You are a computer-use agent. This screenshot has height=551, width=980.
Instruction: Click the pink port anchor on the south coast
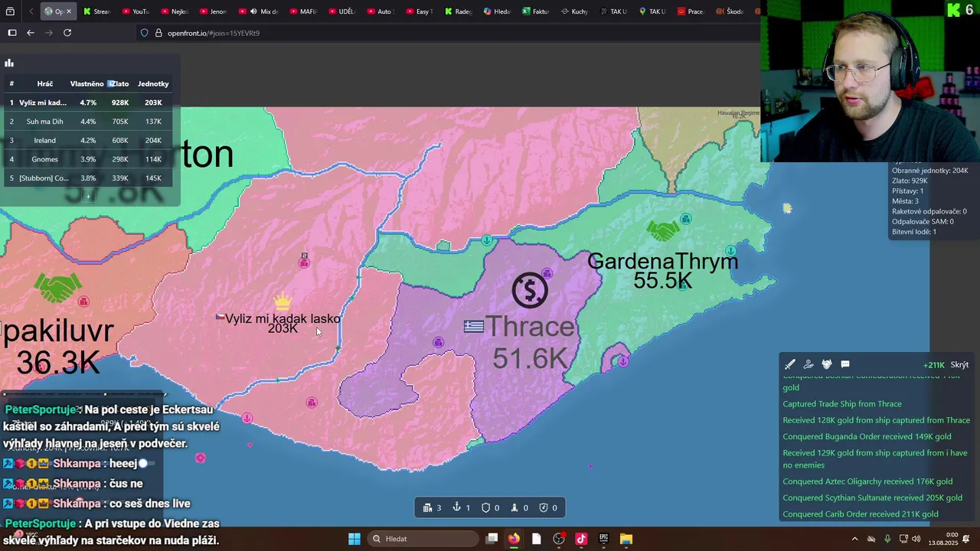pos(247,418)
